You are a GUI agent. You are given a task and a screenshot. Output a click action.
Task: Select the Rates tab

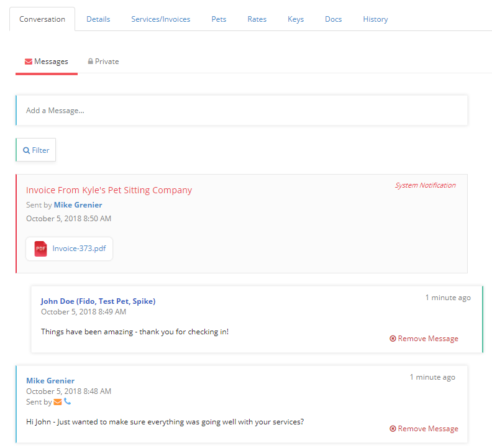pyautogui.click(x=257, y=19)
